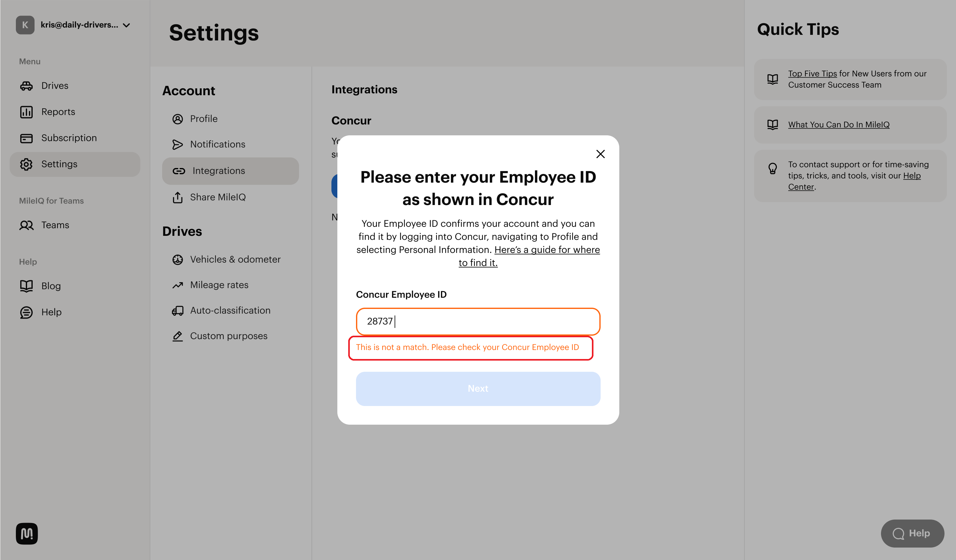Click the Drives car icon
Screen dimensions: 956x560
tap(26, 86)
